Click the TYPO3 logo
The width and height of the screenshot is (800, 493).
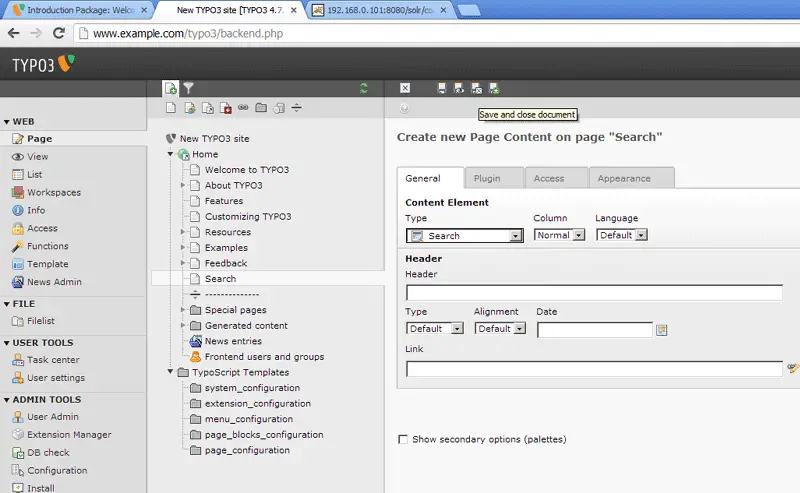pos(43,64)
